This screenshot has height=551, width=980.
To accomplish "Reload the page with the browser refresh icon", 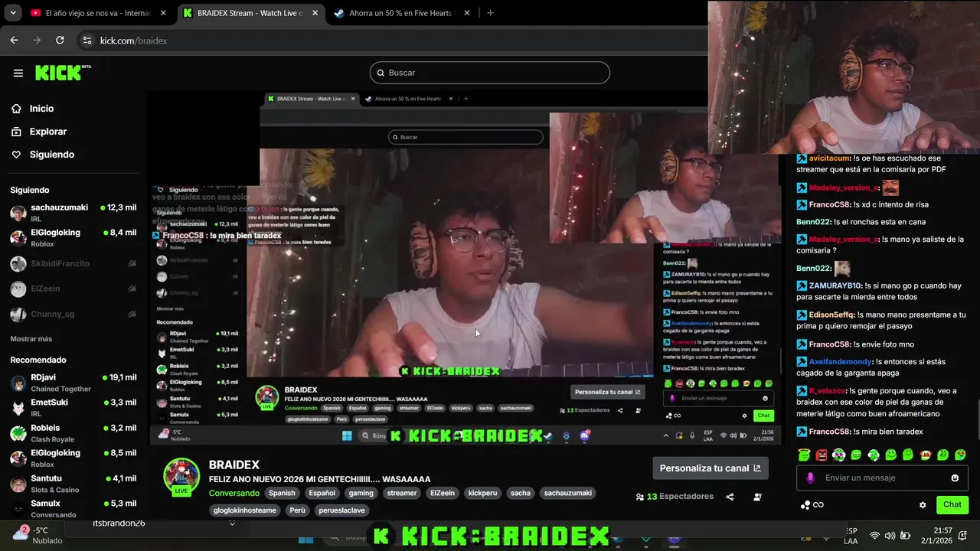I will coord(60,40).
